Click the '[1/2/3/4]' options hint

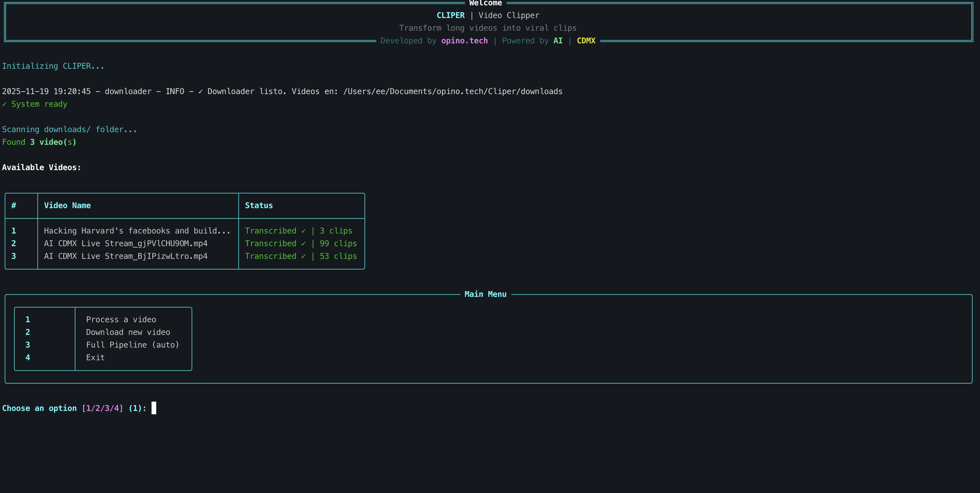pos(102,408)
